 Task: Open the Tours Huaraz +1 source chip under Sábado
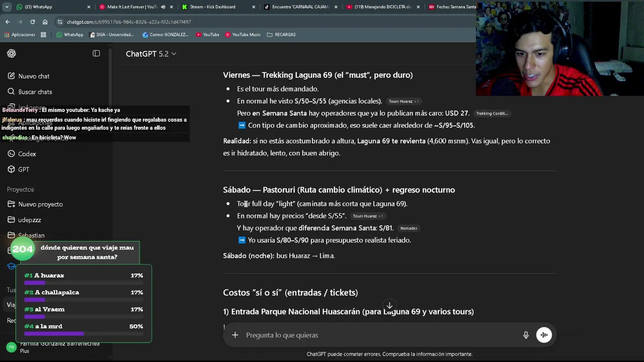pos(368,216)
